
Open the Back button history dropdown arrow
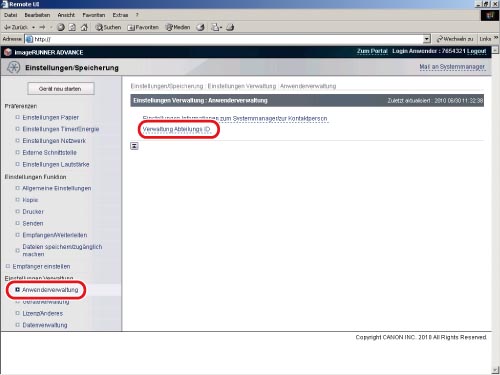34,27
